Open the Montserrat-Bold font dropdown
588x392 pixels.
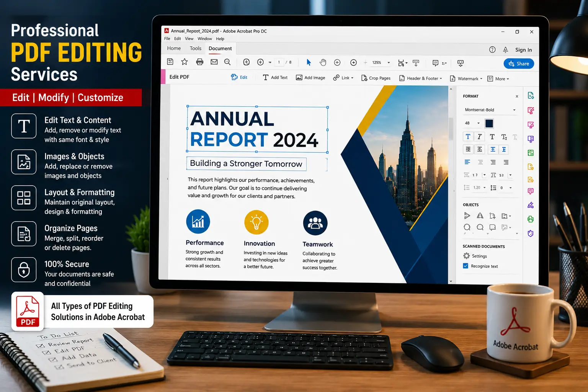tap(490, 110)
